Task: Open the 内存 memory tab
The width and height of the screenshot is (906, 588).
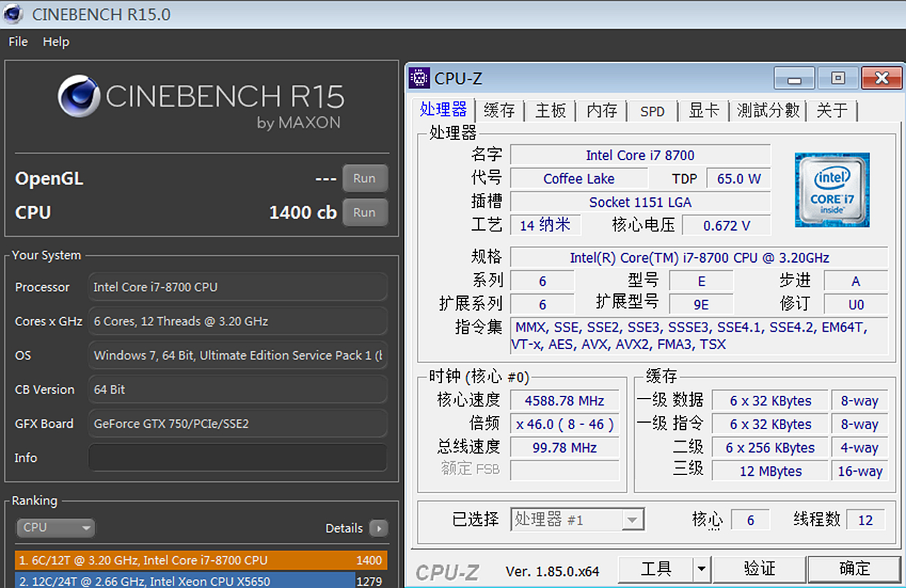Action: coord(601,111)
